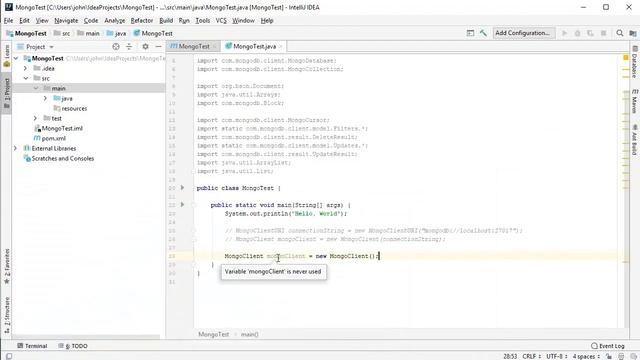Image resolution: width=640 pixels, height=360 pixels.
Task: Click the UTF-8 encoding selector
Action: pyautogui.click(x=557, y=356)
